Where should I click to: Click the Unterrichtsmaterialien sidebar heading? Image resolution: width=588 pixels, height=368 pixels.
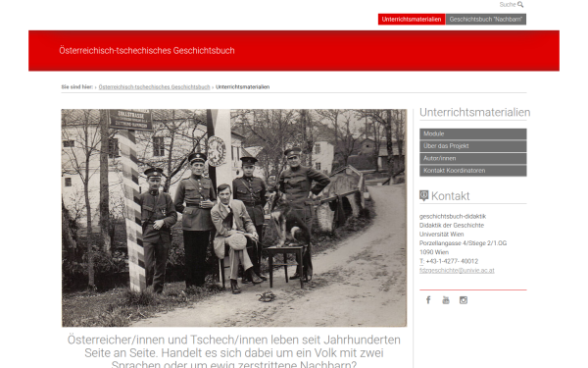(x=474, y=112)
